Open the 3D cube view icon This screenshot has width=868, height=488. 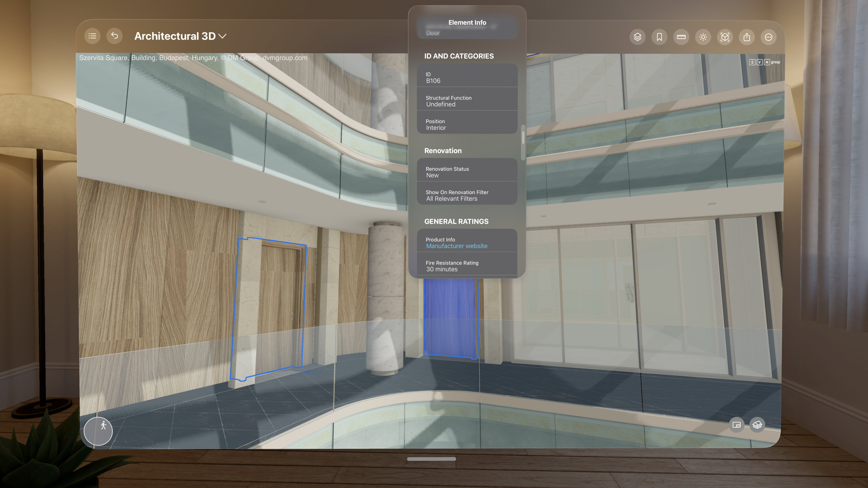click(725, 37)
